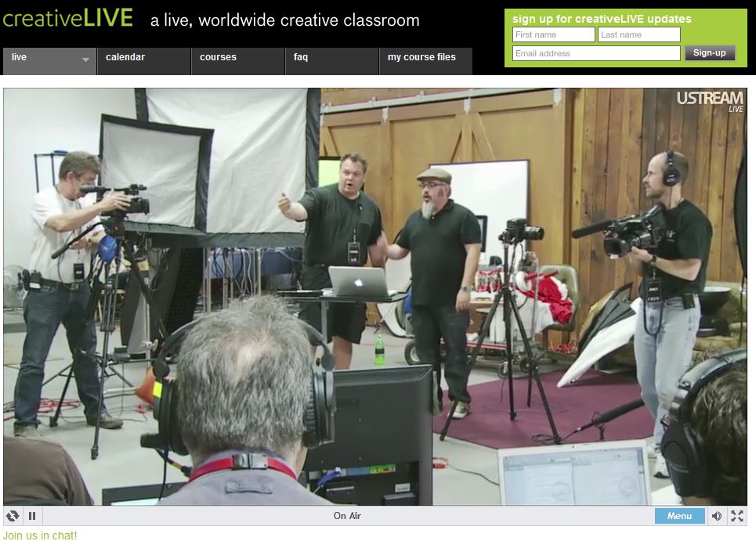Viewport: 756px width, 541px height.
Task: Focus the Last name field
Action: [x=638, y=34]
